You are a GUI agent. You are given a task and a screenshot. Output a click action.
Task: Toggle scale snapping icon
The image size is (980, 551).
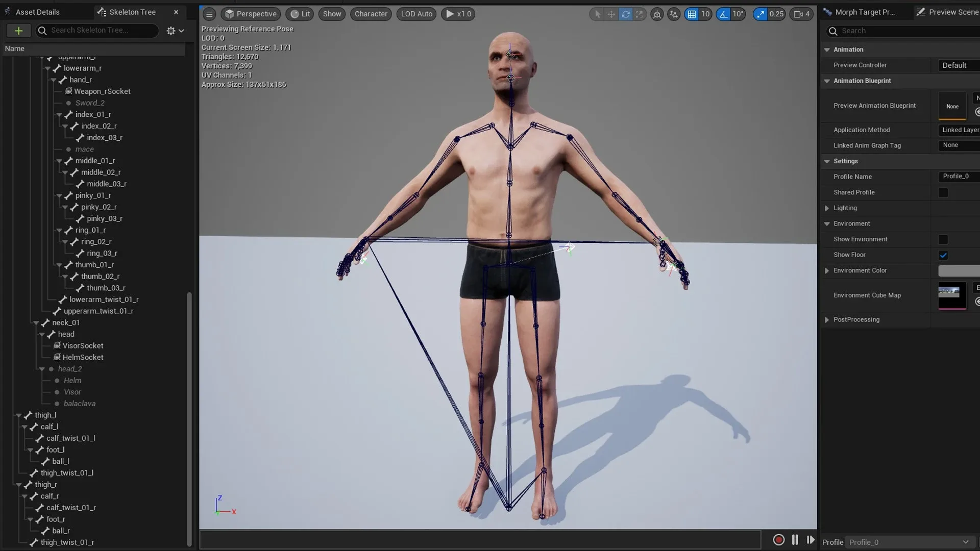point(761,14)
